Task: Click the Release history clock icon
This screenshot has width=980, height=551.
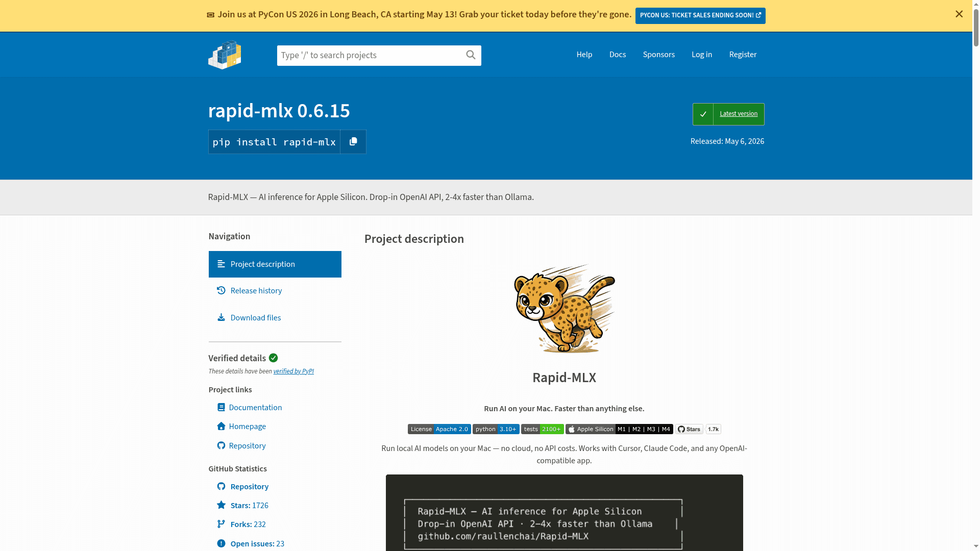Action: (x=221, y=290)
